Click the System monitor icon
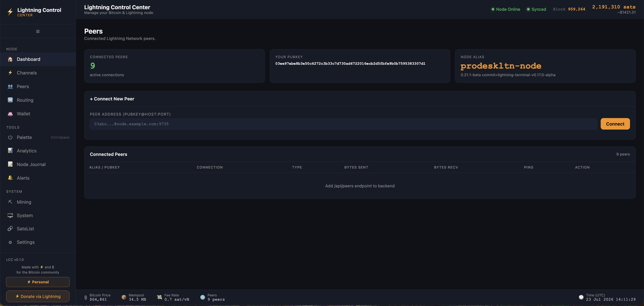This screenshot has height=306, width=644. [x=10, y=215]
